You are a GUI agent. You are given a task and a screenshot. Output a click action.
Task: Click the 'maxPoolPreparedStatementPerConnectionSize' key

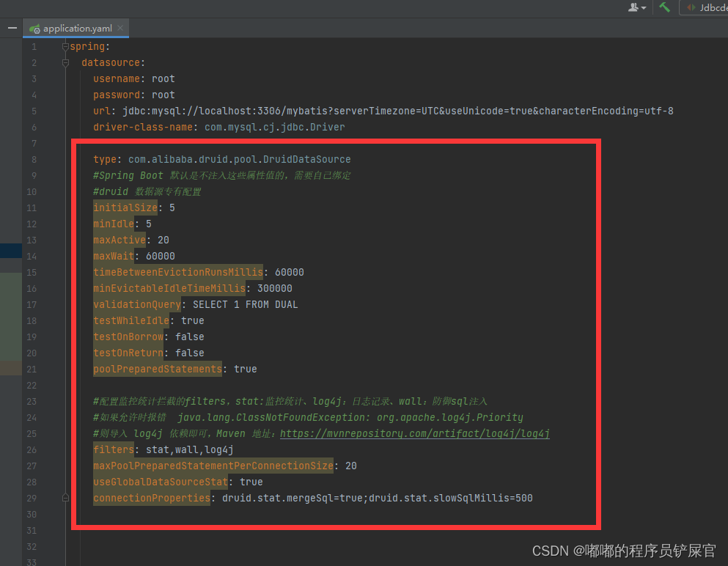point(213,466)
